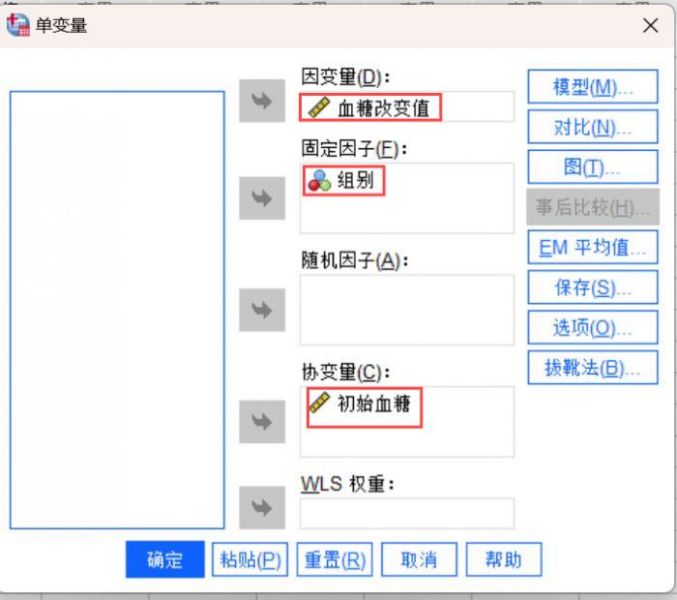
Task: Click the arrow button beside WLS 权重 field
Action: click(262, 508)
